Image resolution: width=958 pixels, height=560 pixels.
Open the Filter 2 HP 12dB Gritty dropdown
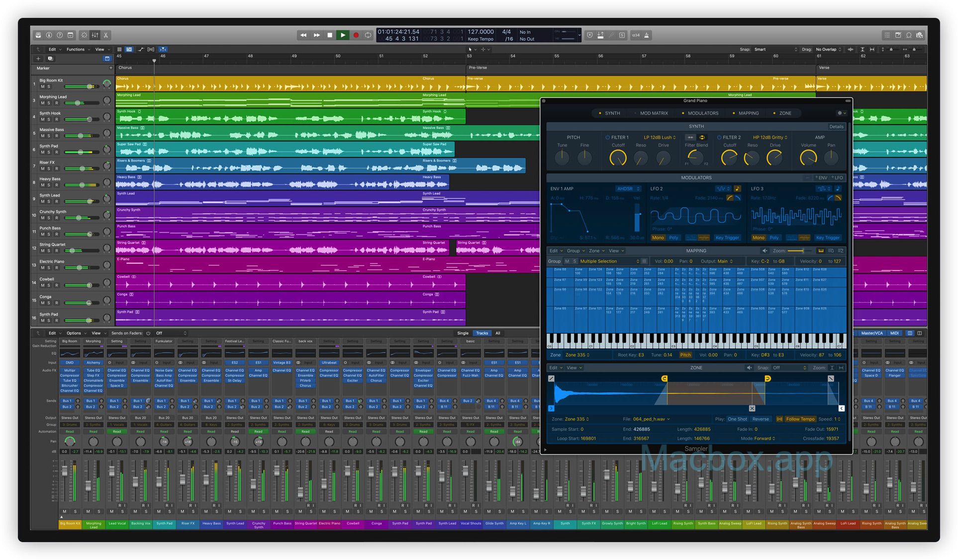tap(770, 137)
